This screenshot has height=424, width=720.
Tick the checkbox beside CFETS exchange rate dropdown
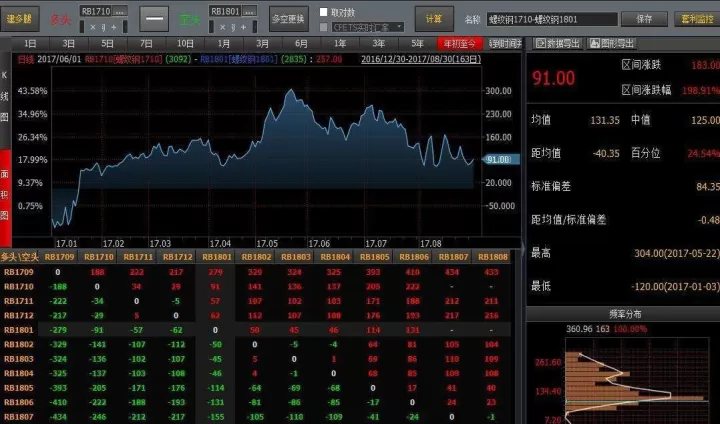tap(323, 27)
